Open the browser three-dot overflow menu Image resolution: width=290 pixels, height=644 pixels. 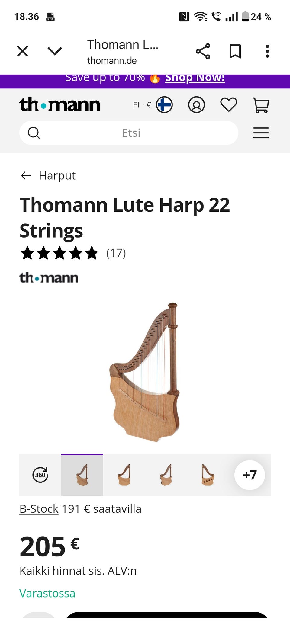[x=267, y=51]
